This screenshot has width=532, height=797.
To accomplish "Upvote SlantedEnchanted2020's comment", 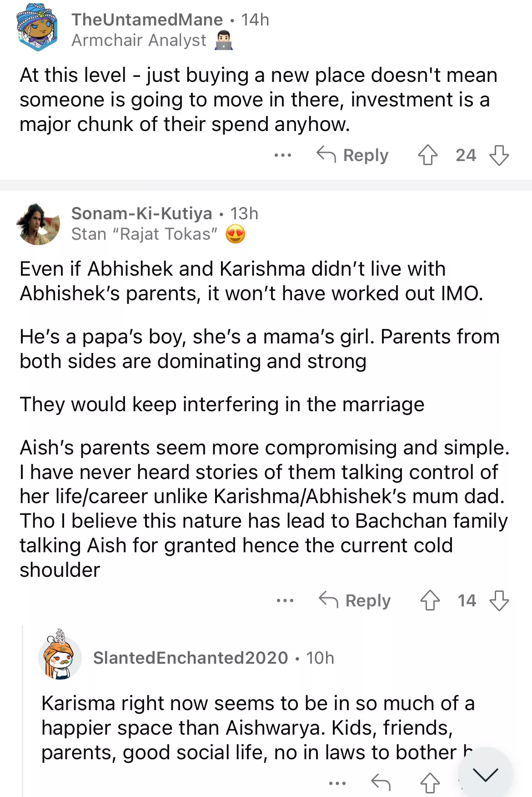I will (x=430, y=783).
